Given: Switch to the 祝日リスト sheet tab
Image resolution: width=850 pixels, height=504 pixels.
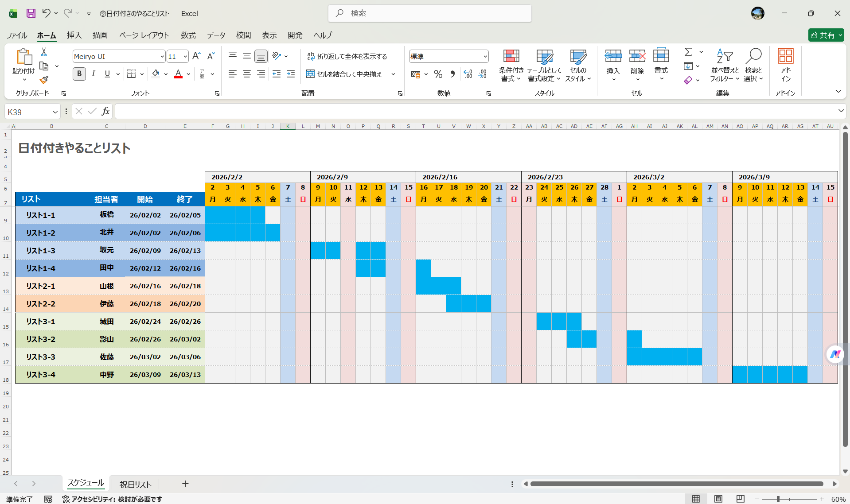Looking at the screenshot, I should [135, 484].
